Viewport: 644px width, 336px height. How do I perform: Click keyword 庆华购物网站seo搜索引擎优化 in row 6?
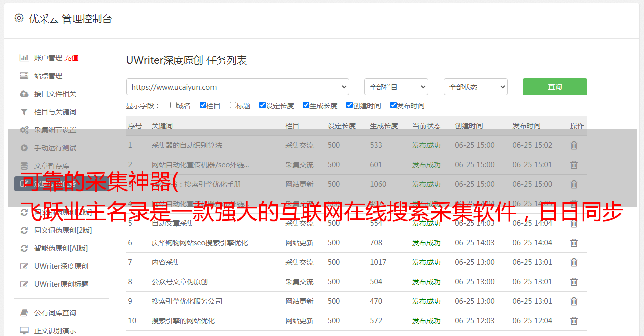(199, 243)
